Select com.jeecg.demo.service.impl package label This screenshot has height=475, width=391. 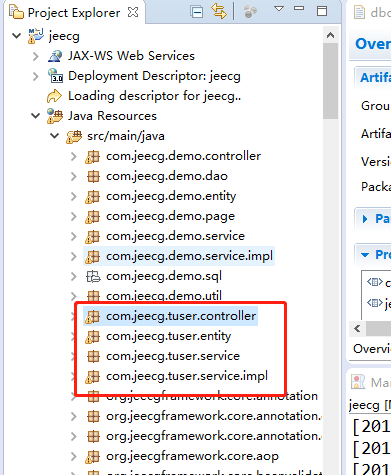pyautogui.click(x=189, y=256)
